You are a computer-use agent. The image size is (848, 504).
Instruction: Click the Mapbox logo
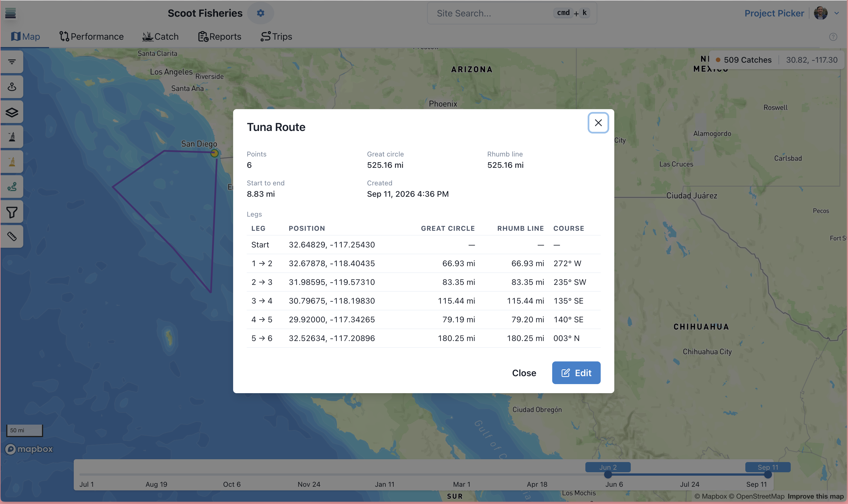pyautogui.click(x=29, y=449)
